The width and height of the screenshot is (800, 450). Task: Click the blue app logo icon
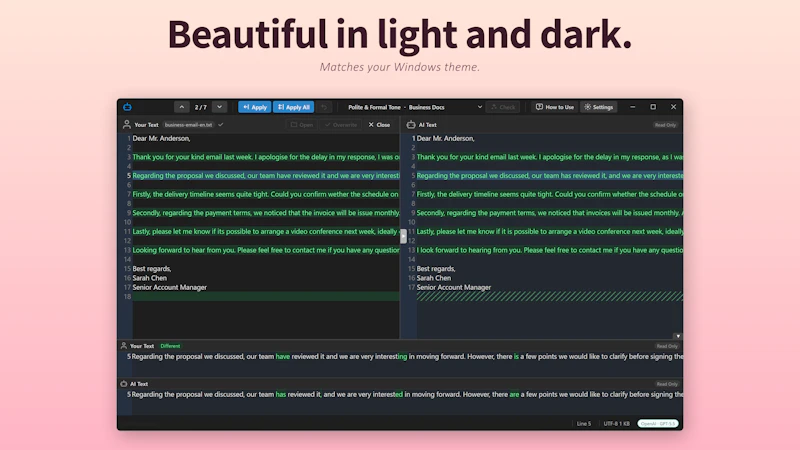128,107
